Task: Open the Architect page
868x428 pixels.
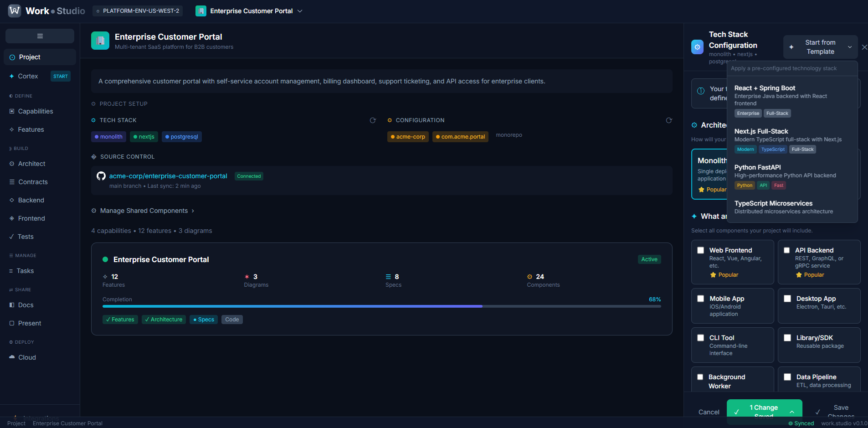Action: 40,164
